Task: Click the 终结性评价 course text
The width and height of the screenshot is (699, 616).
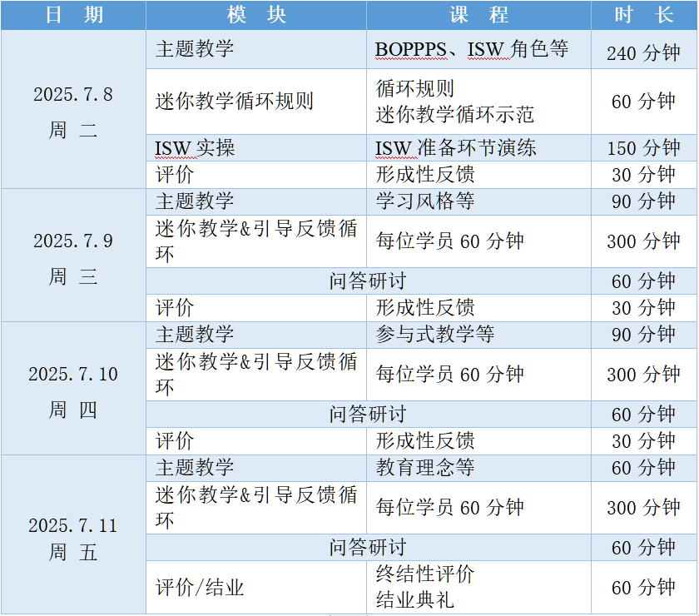Action: (x=425, y=574)
